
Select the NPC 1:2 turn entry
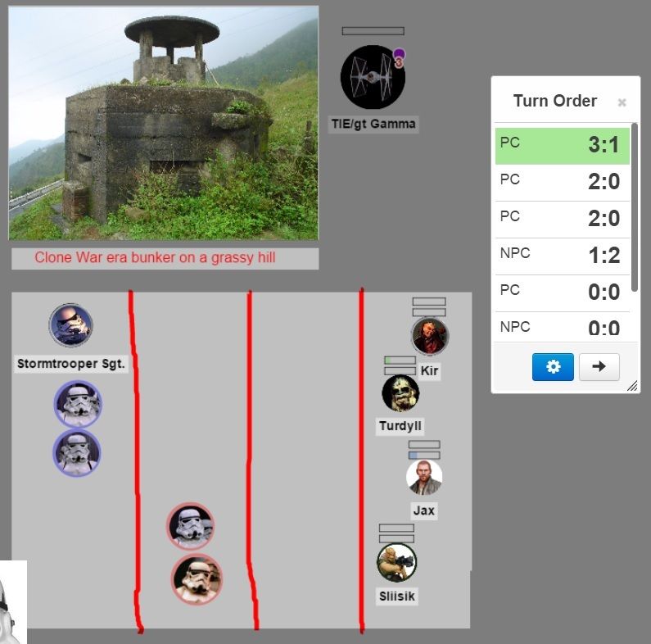pyautogui.click(x=562, y=256)
